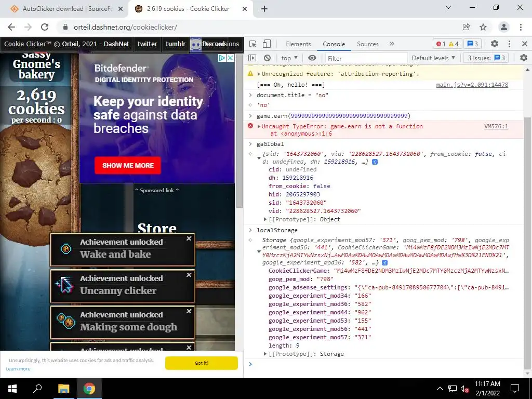This screenshot has width=532, height=399.
Task: Click the red errors count badge
Action: tap(441, 44)
